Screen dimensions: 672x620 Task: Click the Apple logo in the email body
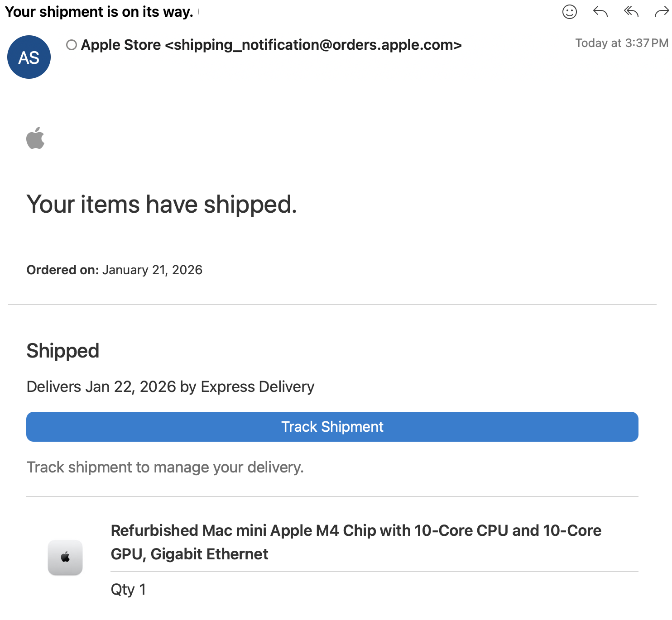(x=35, y=138)
